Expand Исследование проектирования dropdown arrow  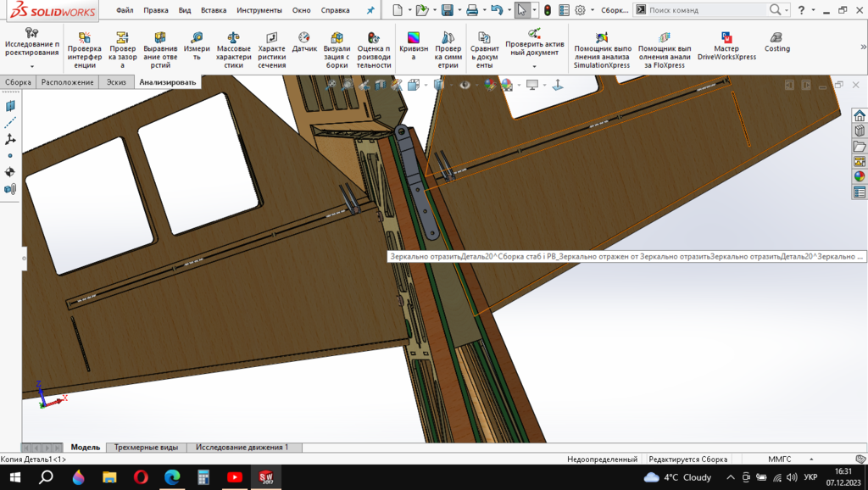[x=32, y=66]
